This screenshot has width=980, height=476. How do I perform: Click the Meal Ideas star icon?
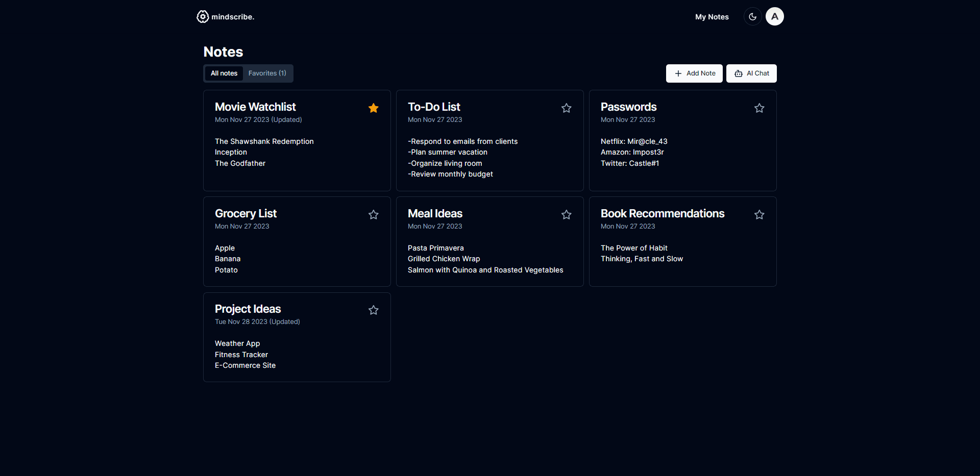pos(567,214)
